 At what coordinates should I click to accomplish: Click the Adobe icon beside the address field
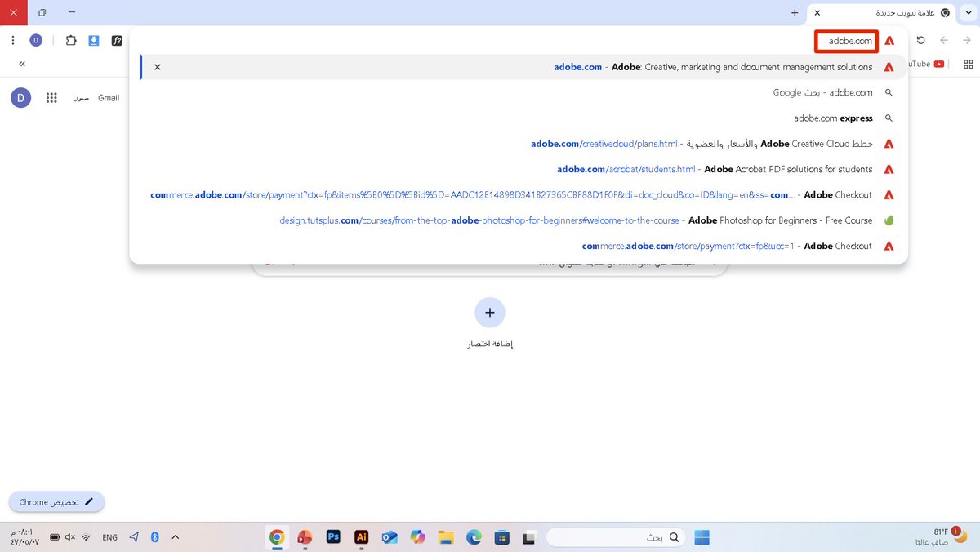889,41
